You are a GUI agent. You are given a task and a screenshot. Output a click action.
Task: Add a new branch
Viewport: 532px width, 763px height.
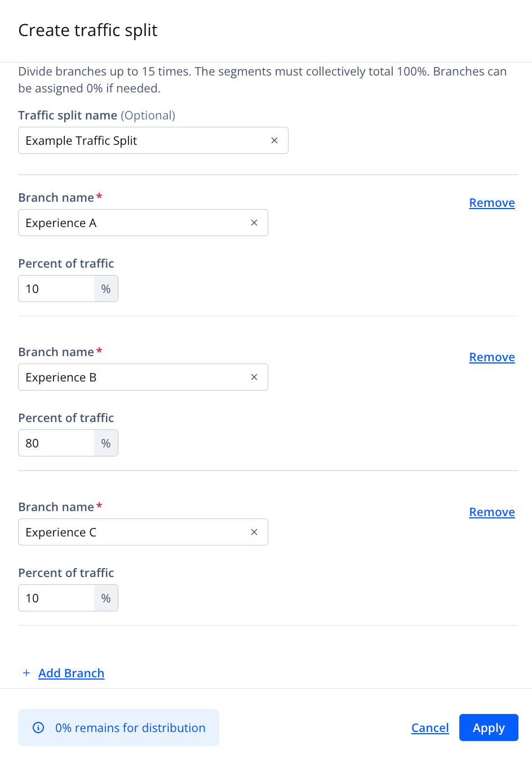[71, 673]
